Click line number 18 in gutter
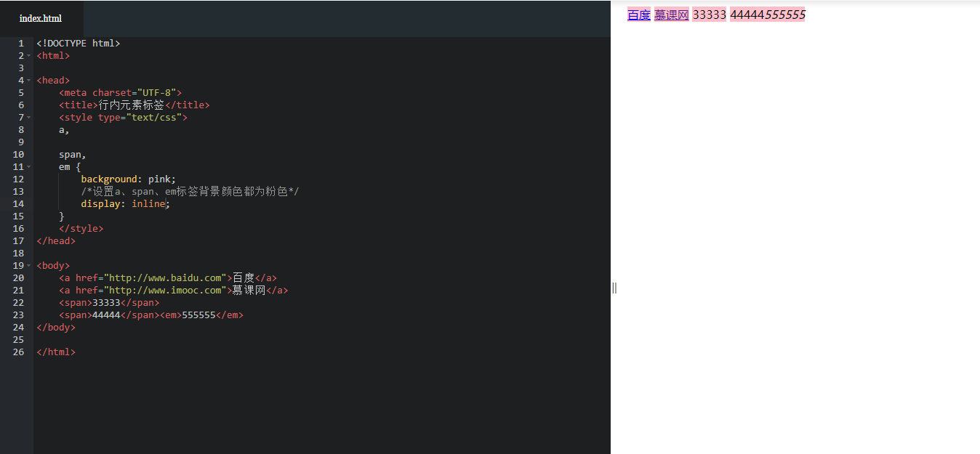 click(x=18, y=254)
